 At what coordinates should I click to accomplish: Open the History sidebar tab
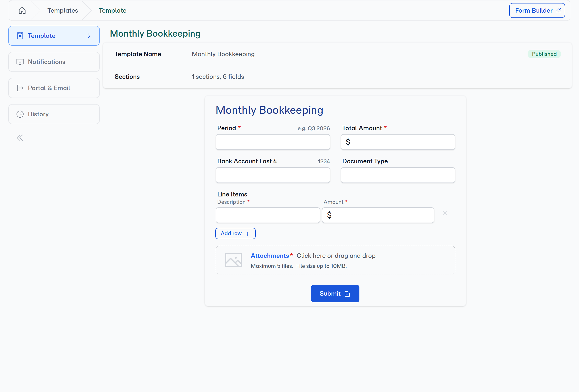[x=54, y=114]
